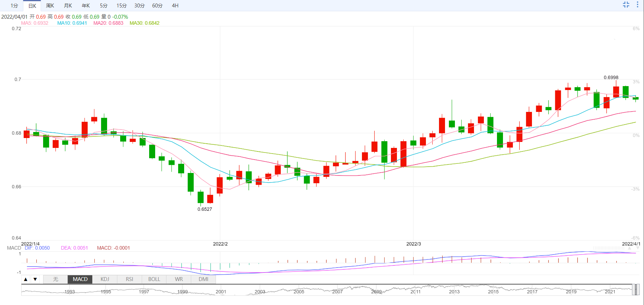Switch indicator to RSI
This screenshot has width=644, height=305.
click(130, 279)
